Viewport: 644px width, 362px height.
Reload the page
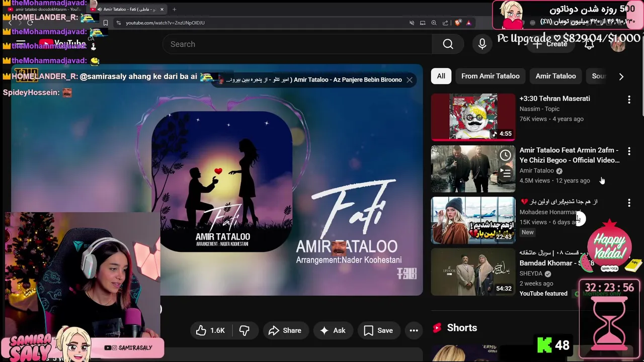pyautogui.click(x=30, y=23)
